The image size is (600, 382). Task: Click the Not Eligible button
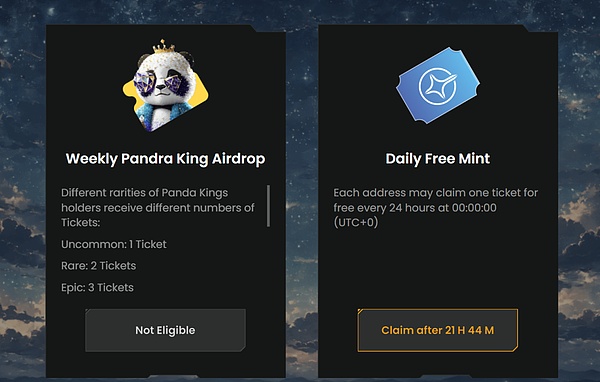pyautogui.click(x=165, y=330)
